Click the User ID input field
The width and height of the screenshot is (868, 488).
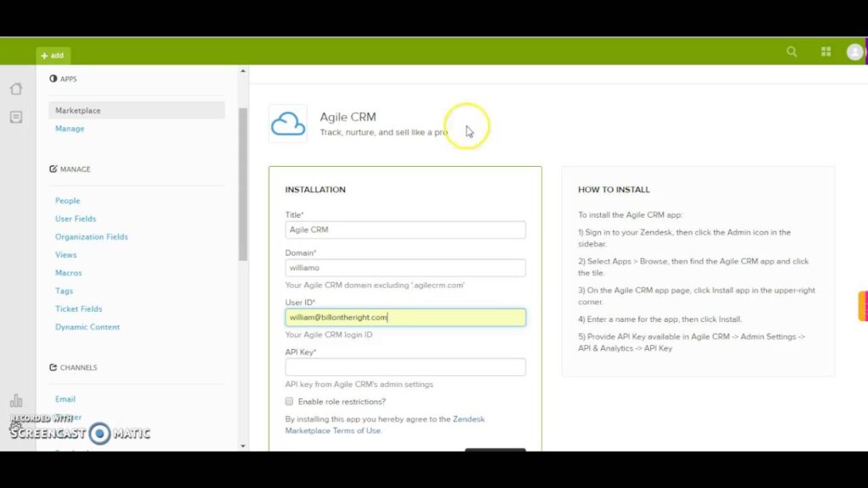pyautogui.click(x=405, y=317)
